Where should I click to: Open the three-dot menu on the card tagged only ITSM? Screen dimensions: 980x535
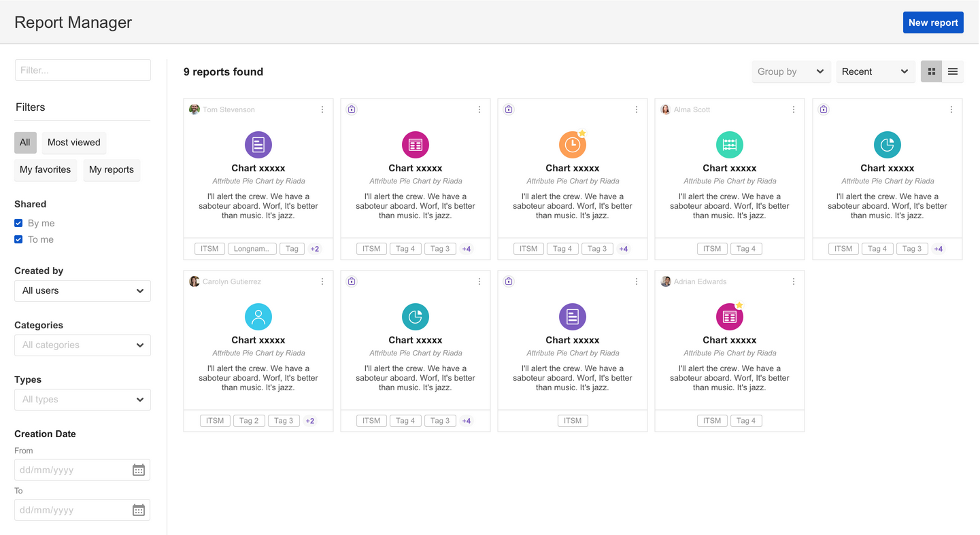tap(637, 281)
